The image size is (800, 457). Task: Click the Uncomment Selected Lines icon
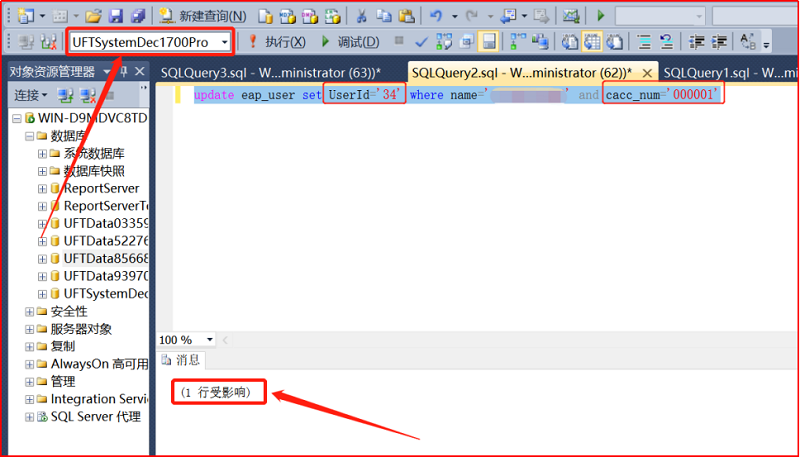(667, 42)
